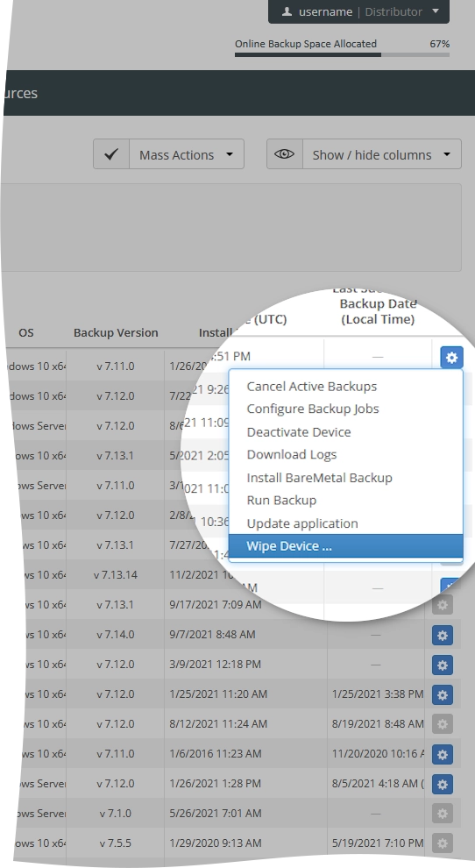
Task: Click the checkmark icon of Mass Actions
Action: (111, 154)
